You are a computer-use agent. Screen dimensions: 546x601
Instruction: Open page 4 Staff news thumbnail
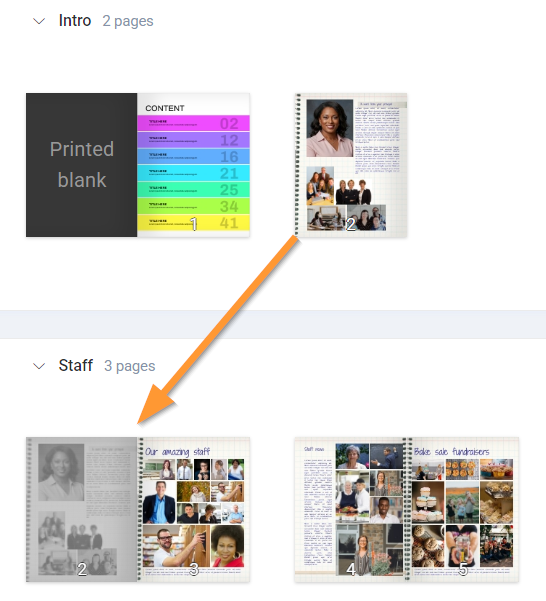[x=351, y=509]
